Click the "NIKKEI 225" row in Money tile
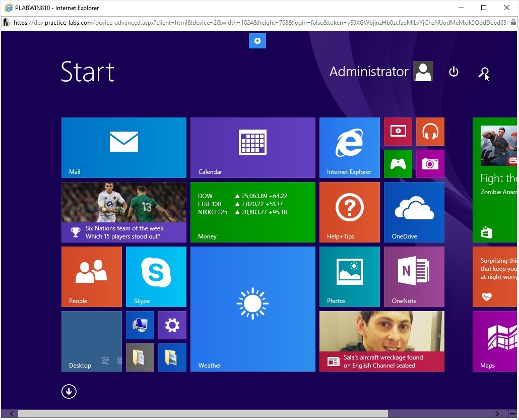 point(242,212)
